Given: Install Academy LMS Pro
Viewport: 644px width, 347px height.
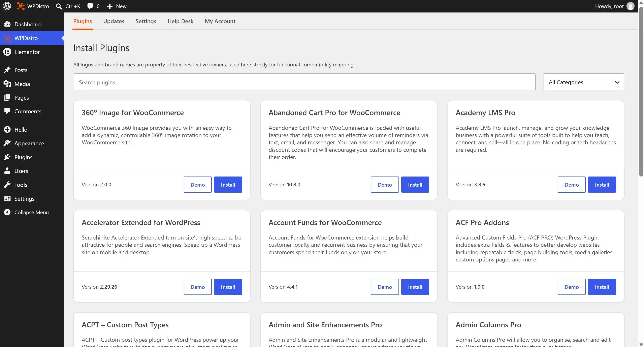Looking at the screenshot, I should point(602,185).
